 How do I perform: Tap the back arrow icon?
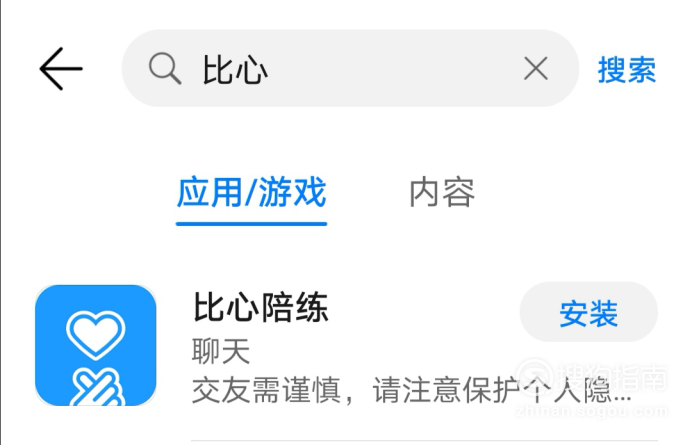tap(61, 69)
